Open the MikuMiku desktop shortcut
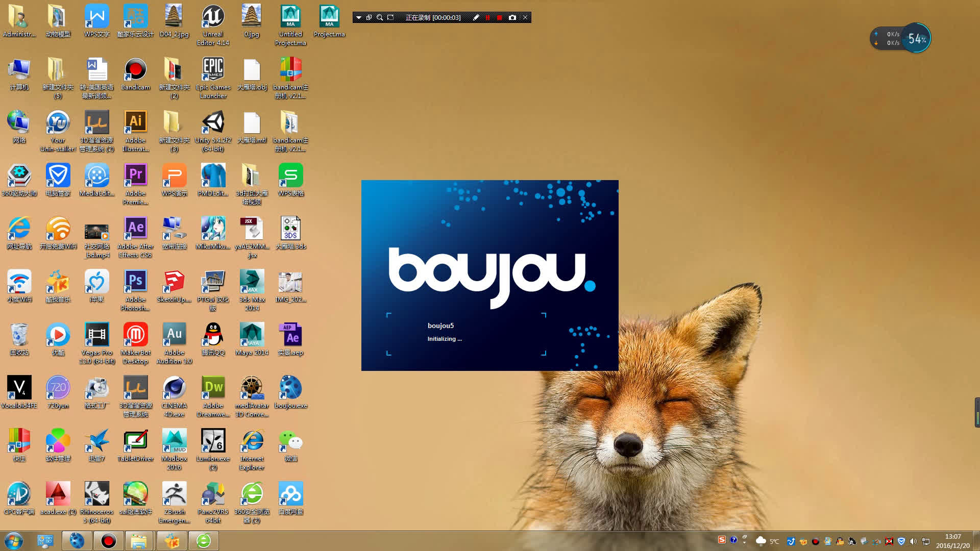This screenshot has width=980, height=551. pyautogui.click(x=213, y=233)
